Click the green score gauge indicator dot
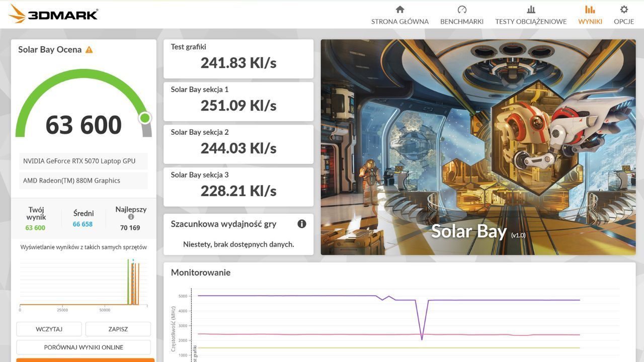644x362 pixels. click(x=145, y=118)
